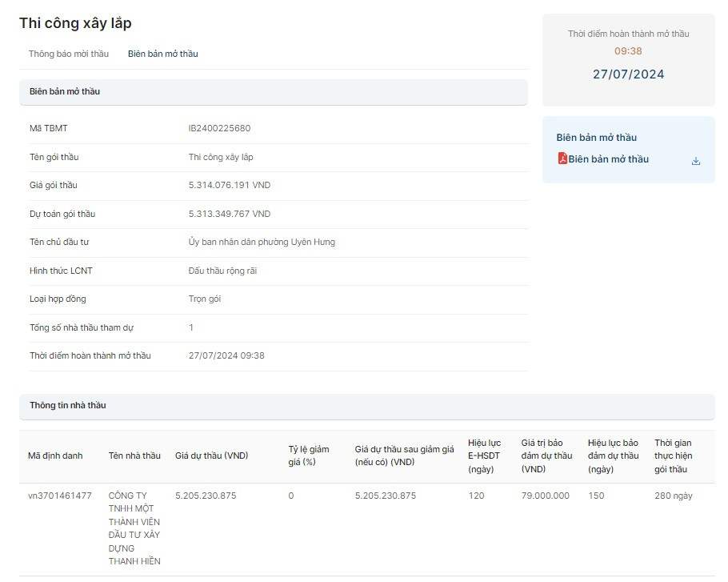The image size is (728, 582).
Task: Click the Giá dự thầu (VND) column header
Action: click(x=211, y=456)
